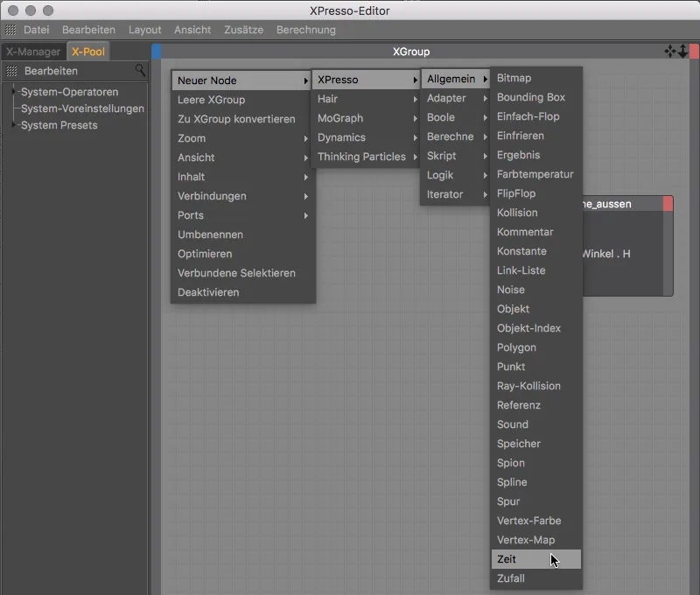The image size is (700, 595).
Task: Open Thinking Particles node submenu
Action: [x=366, y=157]
